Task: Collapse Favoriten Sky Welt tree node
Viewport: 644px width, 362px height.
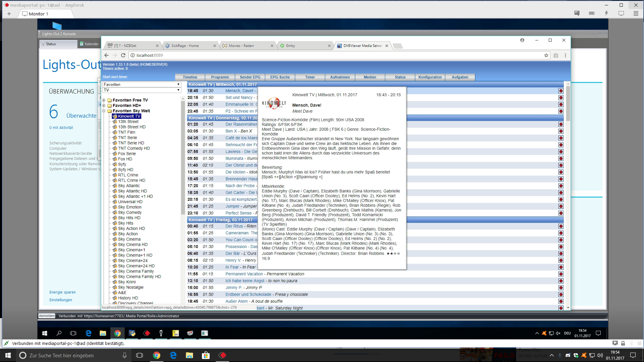Action: [x=104, y=111]
